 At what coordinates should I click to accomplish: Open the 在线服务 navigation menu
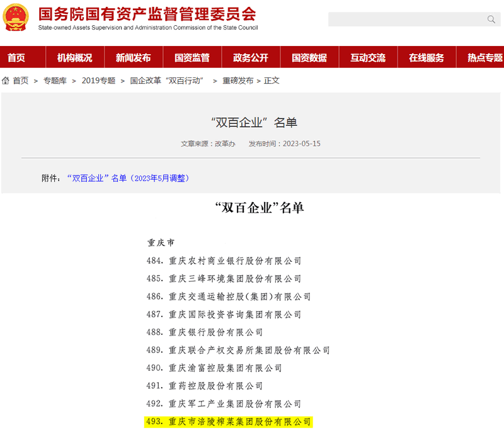pos(427,57)
